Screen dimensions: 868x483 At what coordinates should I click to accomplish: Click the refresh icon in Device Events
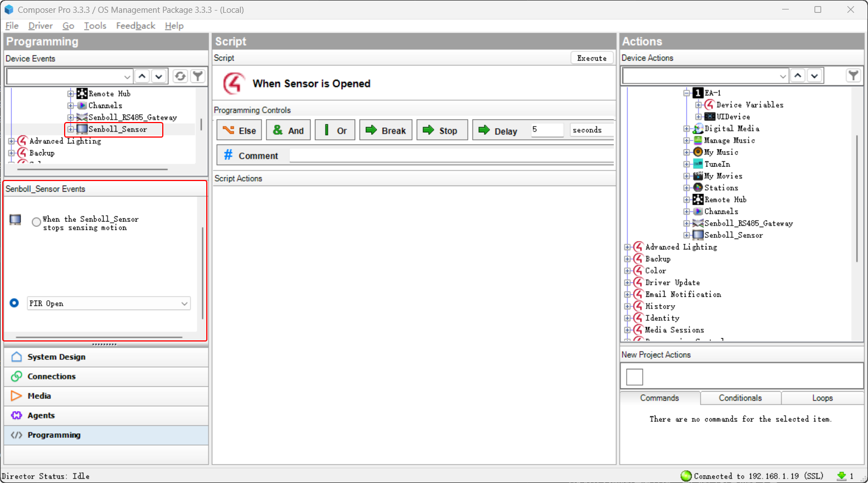pyautogui.click(x=180, y=76)
